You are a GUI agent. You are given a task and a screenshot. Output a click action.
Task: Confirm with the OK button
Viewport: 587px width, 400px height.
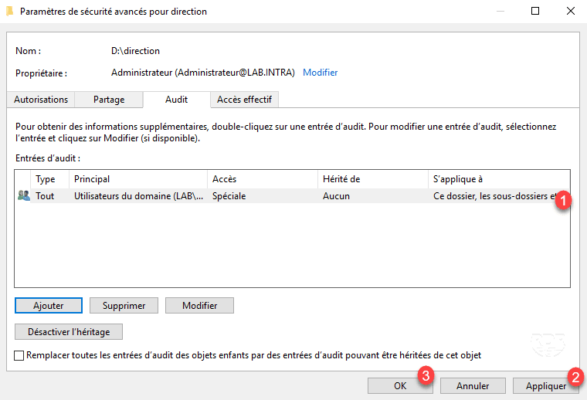click(x=400, y=386)
